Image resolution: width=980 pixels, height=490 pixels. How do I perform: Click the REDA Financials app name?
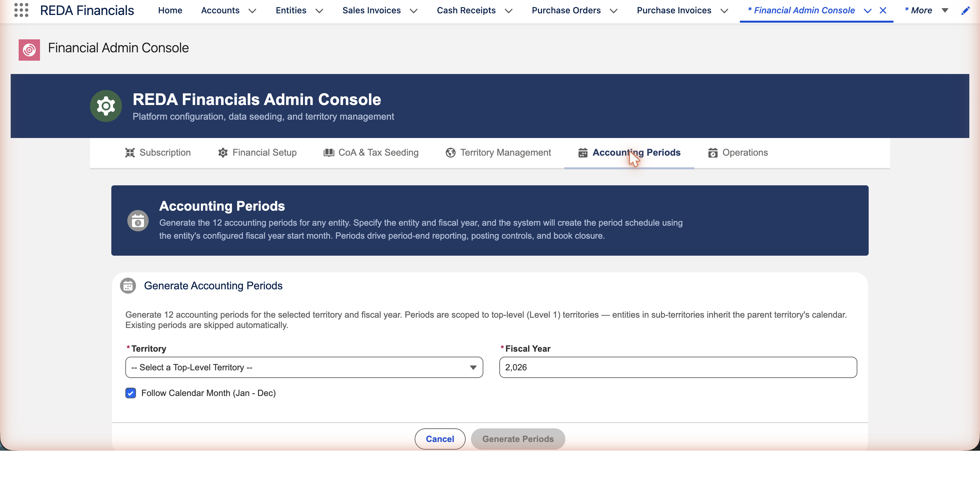click(x=87, y=11)
